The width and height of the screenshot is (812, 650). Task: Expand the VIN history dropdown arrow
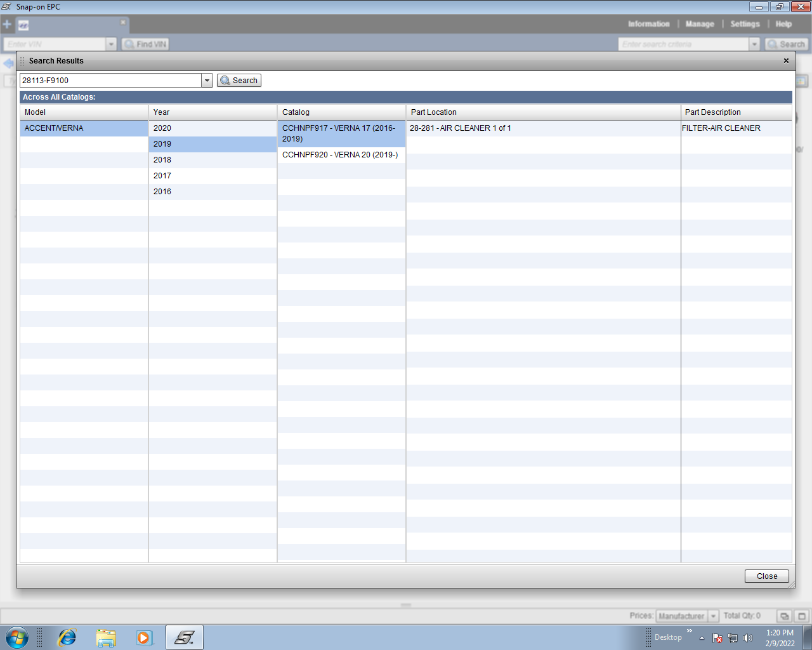coord(112,44)
